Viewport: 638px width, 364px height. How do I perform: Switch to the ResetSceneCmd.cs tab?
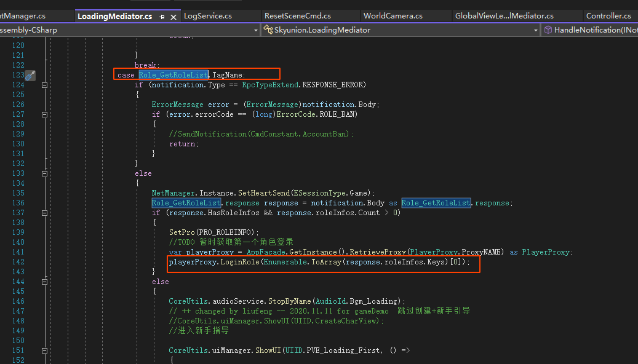click(297, 16)
